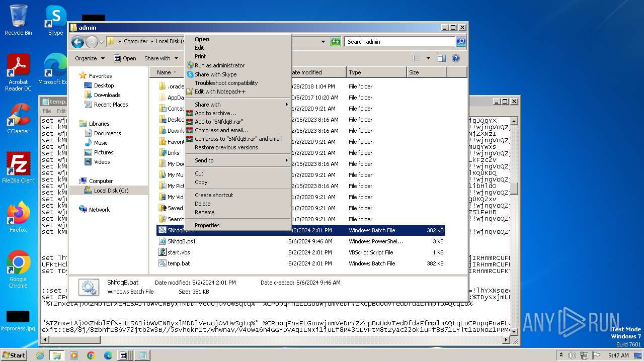Screen dimensions: 644x362
Task: Open the Organize dropdown
Action: 90,58
